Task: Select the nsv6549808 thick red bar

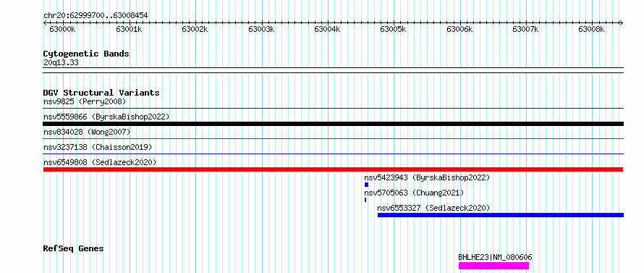Action: pos(333,169)
